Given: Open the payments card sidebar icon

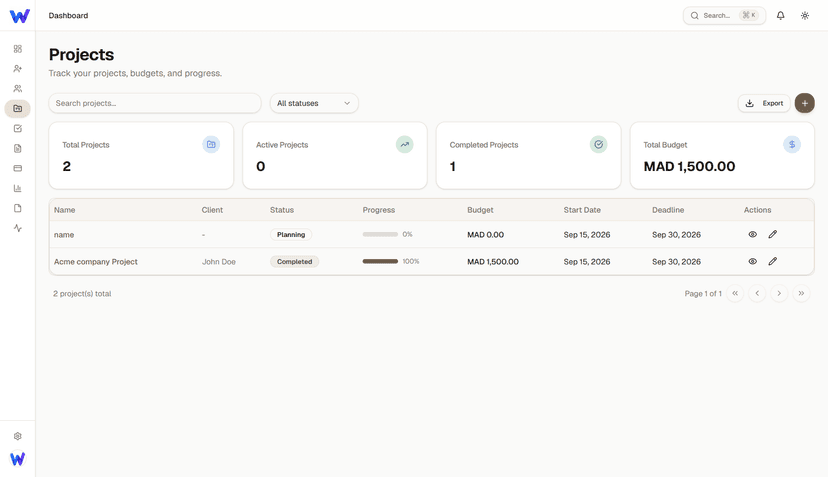Looking at the screenshot, I should click(x=17, y=169).
